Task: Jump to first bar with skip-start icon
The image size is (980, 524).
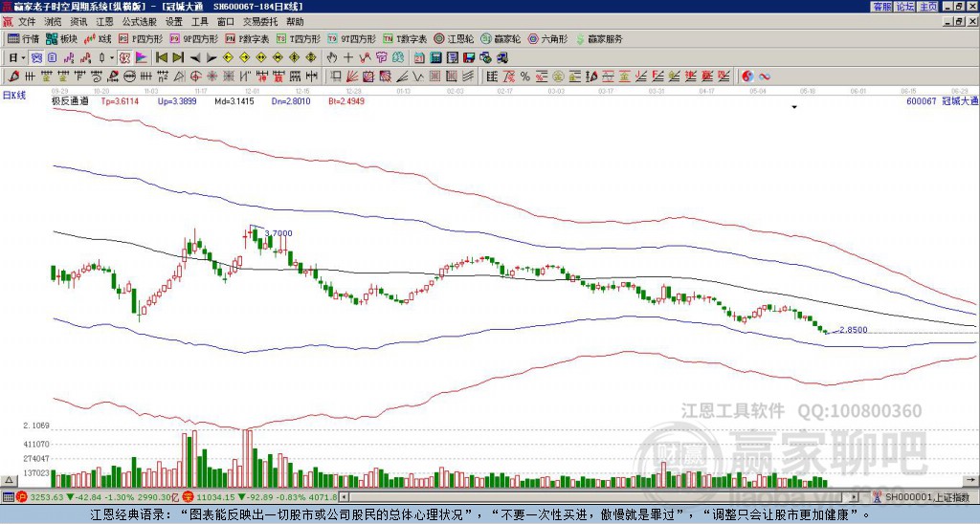Action: pos(162,57)
